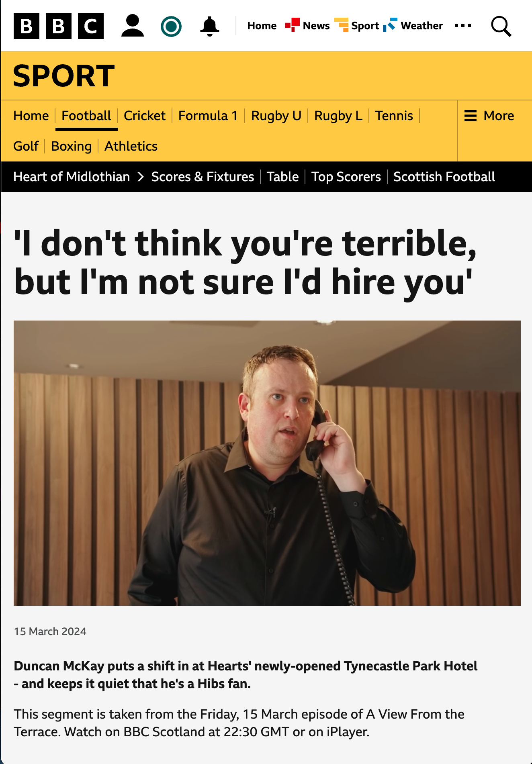Open the Formula 1 section
This screenshot has width=532, height=764.
(208, 116)
